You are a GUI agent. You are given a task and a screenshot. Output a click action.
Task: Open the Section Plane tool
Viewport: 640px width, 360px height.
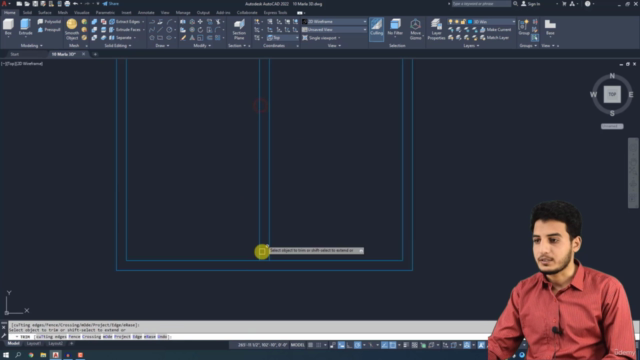click(x=239, y=29)
